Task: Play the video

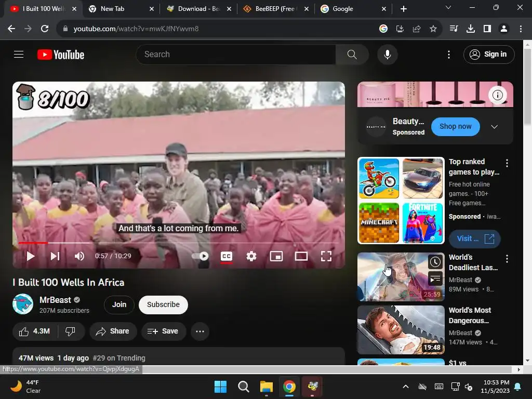Action: [31, 256]
